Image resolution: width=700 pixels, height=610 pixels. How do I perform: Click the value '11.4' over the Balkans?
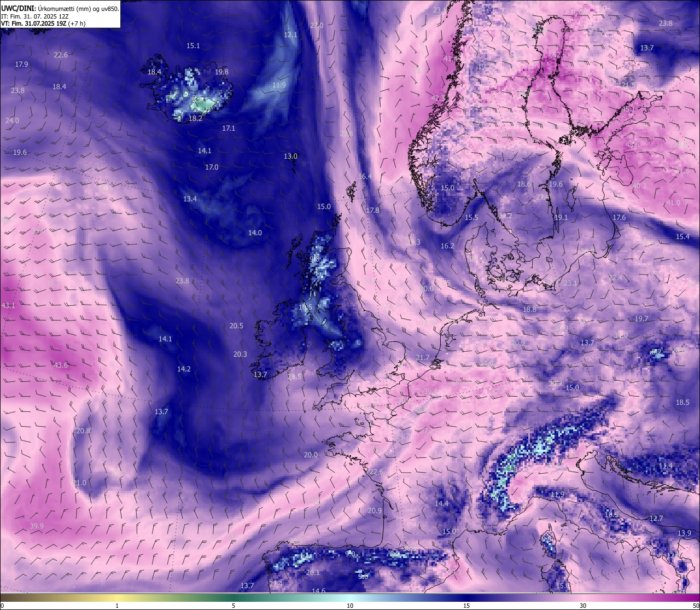(666, 466)
